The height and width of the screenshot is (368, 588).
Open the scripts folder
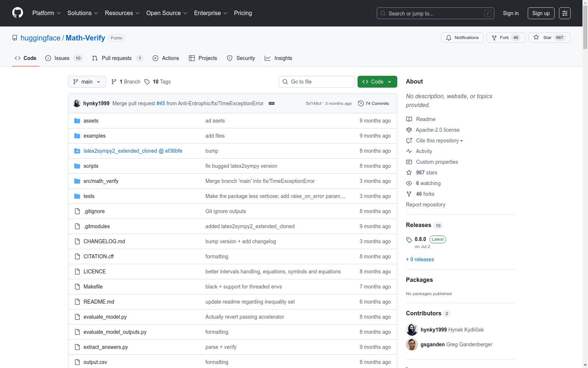coord(91,166)
